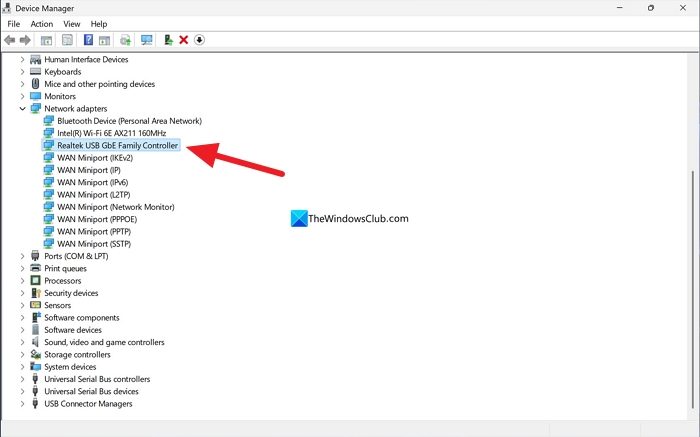Click the Properties toolbar icon

click(x=67, y=40)
